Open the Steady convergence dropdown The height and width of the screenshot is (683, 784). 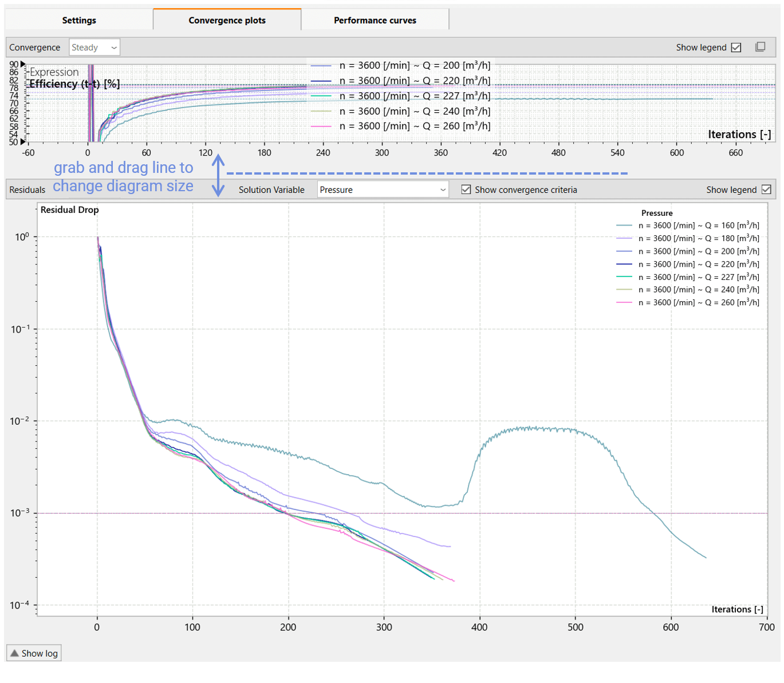[94, 48]
